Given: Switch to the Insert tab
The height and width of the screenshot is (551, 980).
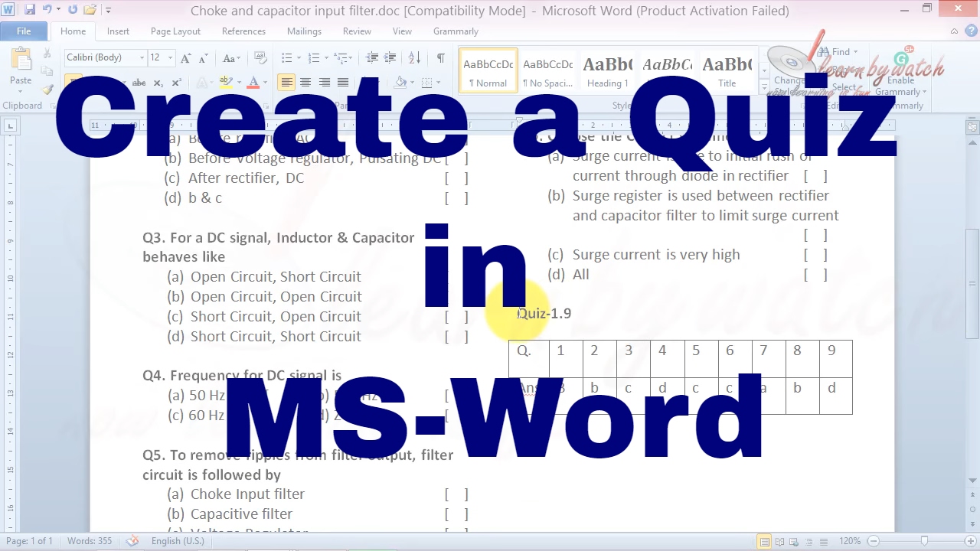Looking at the screenshot, I should click(118, 31).
